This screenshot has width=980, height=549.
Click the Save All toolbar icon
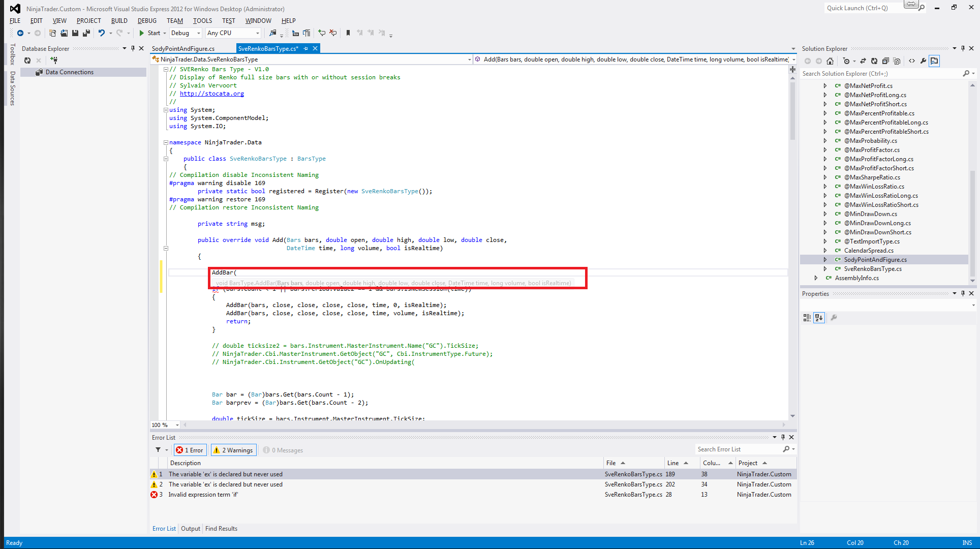(86, 33)
